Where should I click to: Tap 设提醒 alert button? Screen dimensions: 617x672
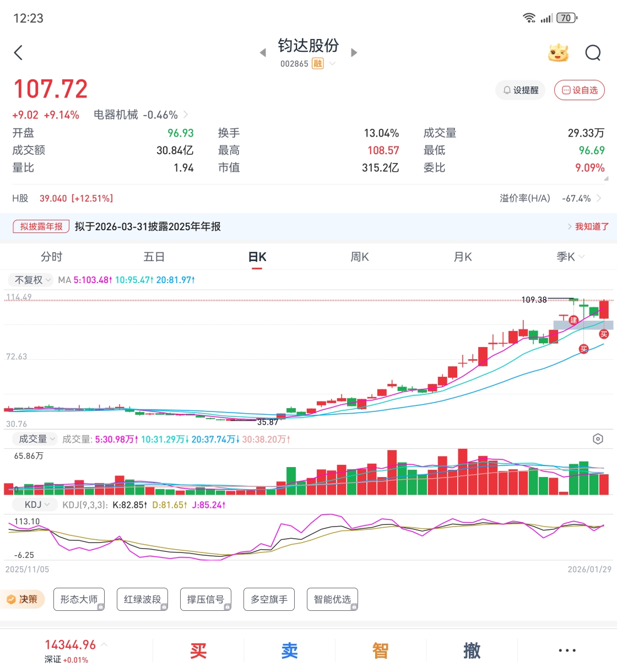click(x=521, y=90)
